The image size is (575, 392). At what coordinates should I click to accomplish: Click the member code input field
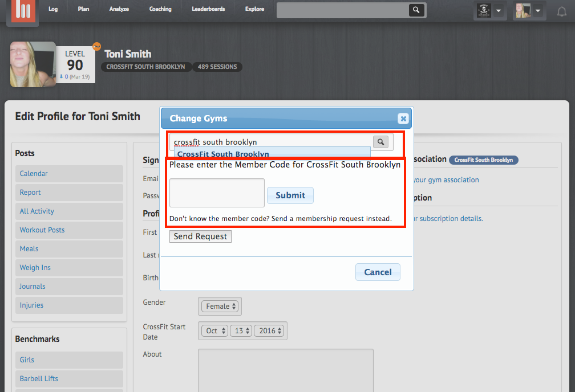click(217, 193)
